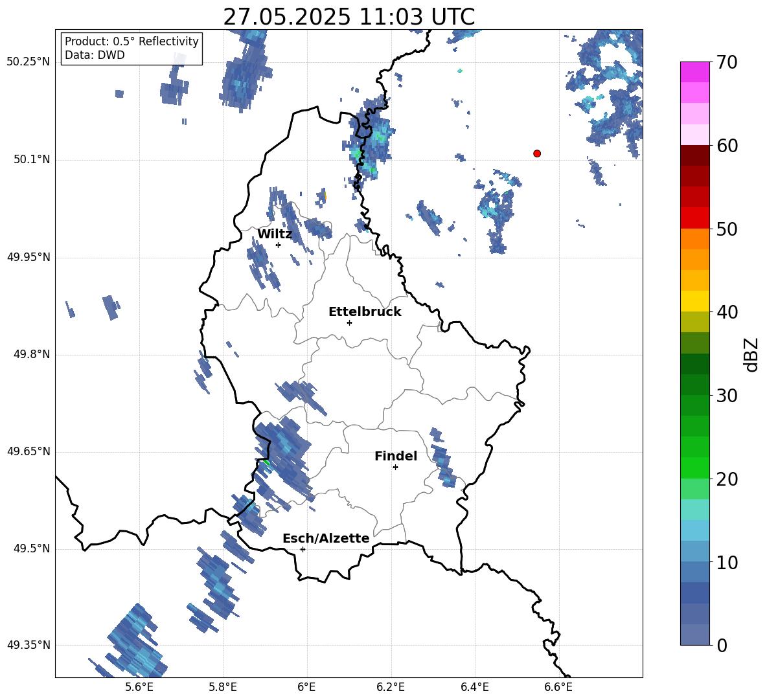
Task: Click the 50.25°N latitude label
Action: click(x=29, y=62)
